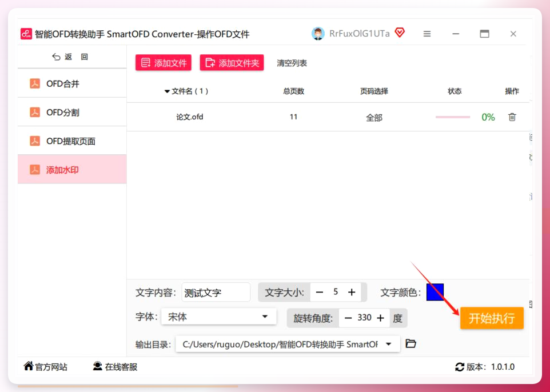The height and width of the screenshot is (392, 550).
Task: Click the 添加文件 button
Action: pos(164,63)
